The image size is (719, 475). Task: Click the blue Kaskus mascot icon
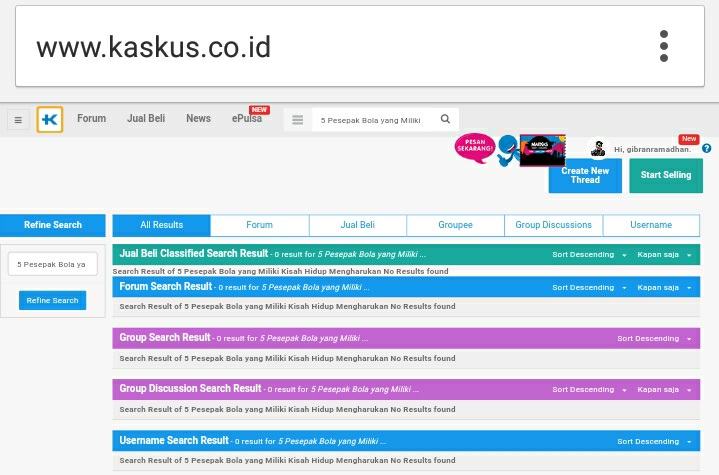tap(508, 150)
